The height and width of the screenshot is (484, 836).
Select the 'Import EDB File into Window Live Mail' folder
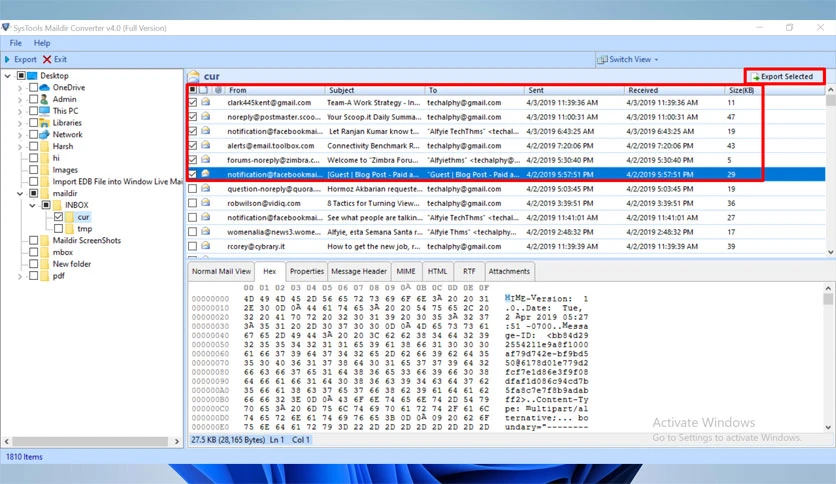[x=117, y=181]
